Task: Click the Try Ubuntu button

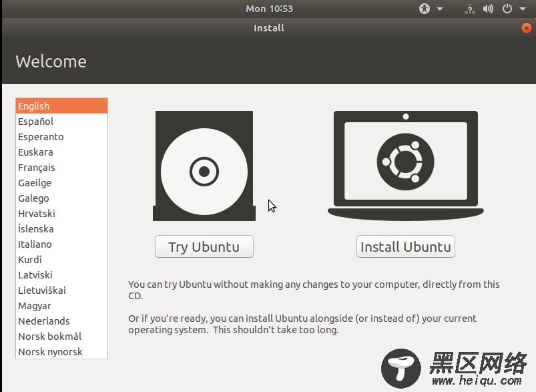Action: click(x=204, y=246)
